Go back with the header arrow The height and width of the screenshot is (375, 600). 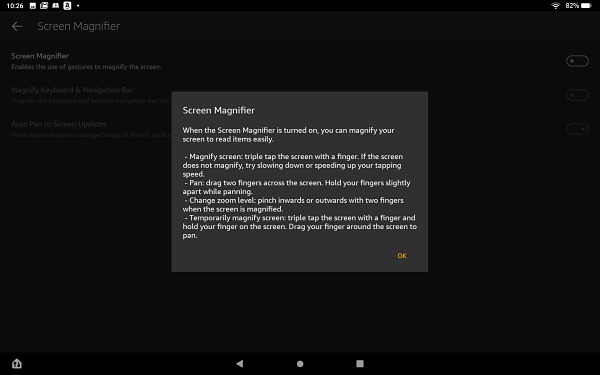[17, 26]
